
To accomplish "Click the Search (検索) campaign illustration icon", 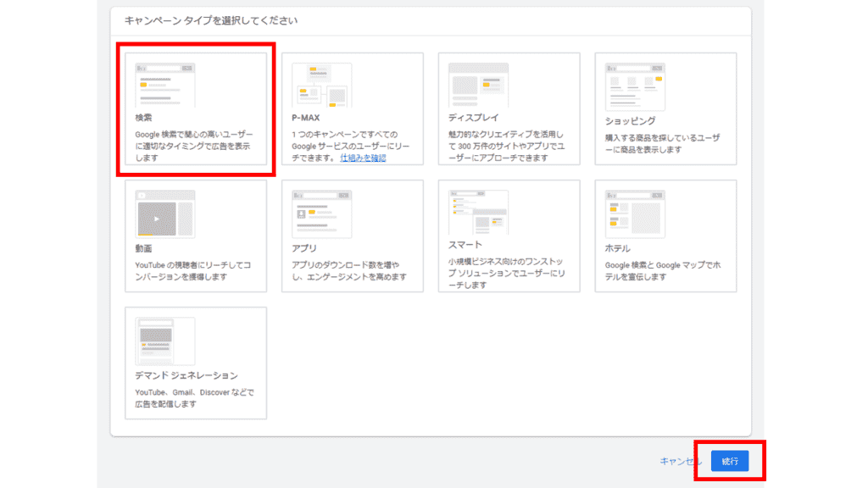I will click(164, 85).
